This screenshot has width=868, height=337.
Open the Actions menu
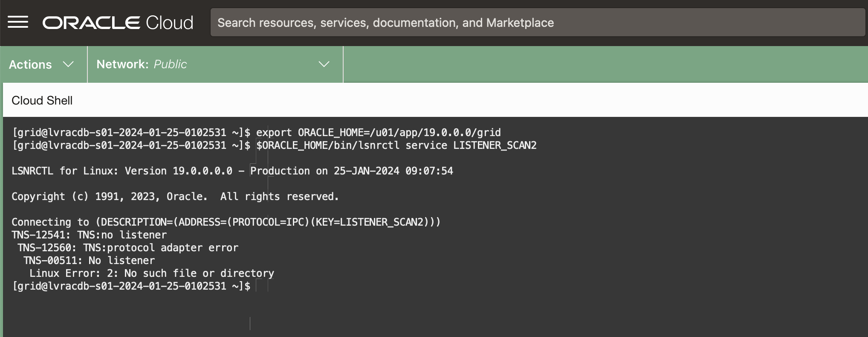(x=31, y=64)
